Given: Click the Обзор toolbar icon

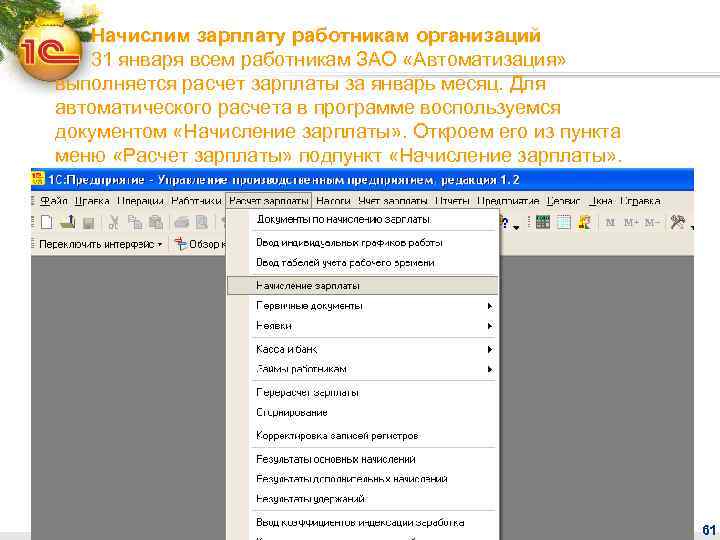Looking at the screenshot, I should click(181, 244).
